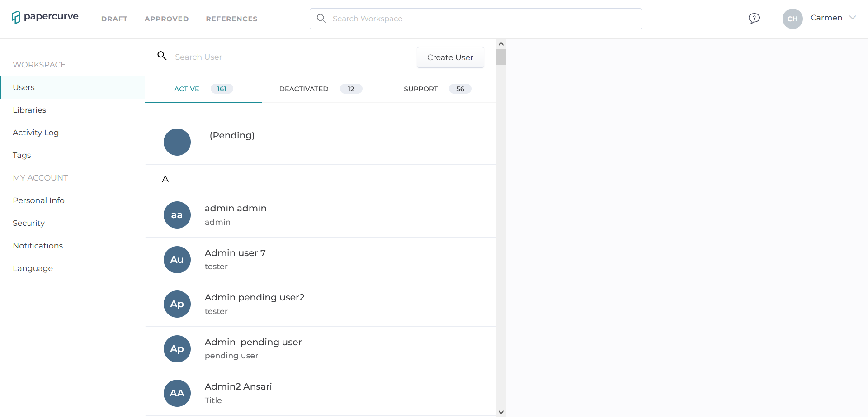868x419 pixels.
Task: Click the help chat bubble icon
Action: pyautogui.click(x=754, y=19)
